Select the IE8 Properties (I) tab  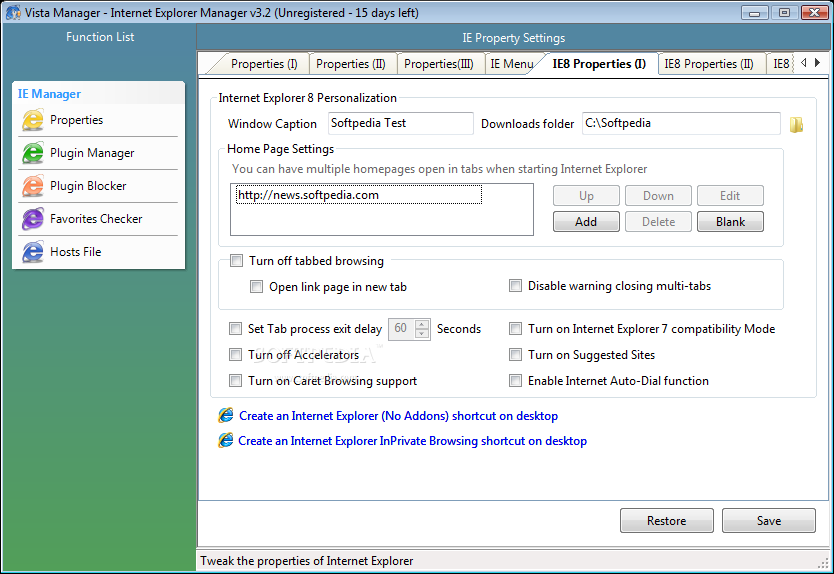click(599, 64)
